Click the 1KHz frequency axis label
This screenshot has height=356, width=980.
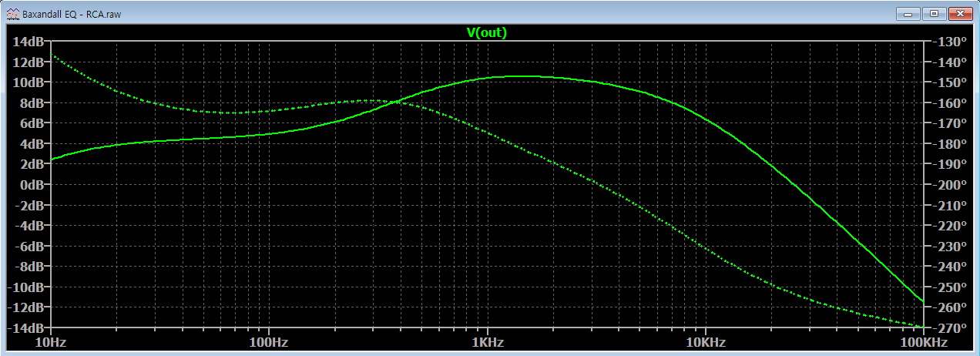coord(486,341)
